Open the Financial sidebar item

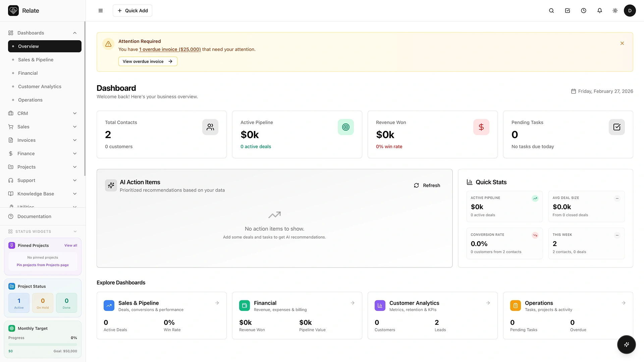[45, 73]
